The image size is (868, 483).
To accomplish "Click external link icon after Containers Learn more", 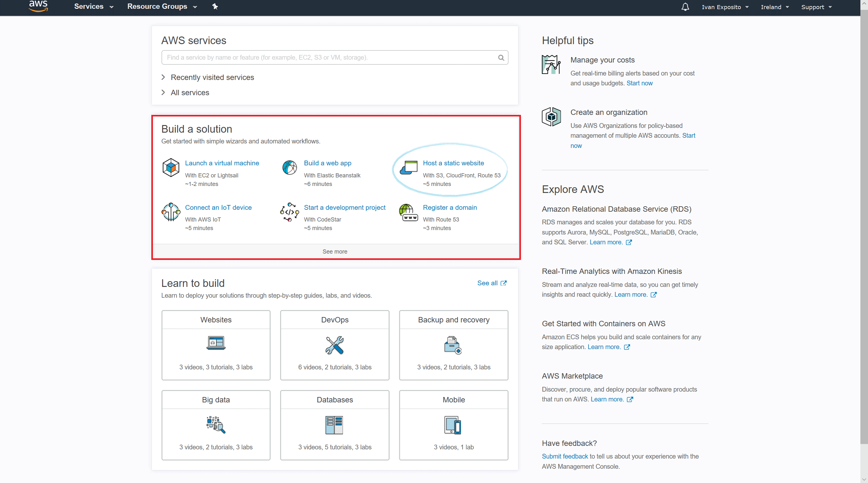I will click(x=627, y=347).
